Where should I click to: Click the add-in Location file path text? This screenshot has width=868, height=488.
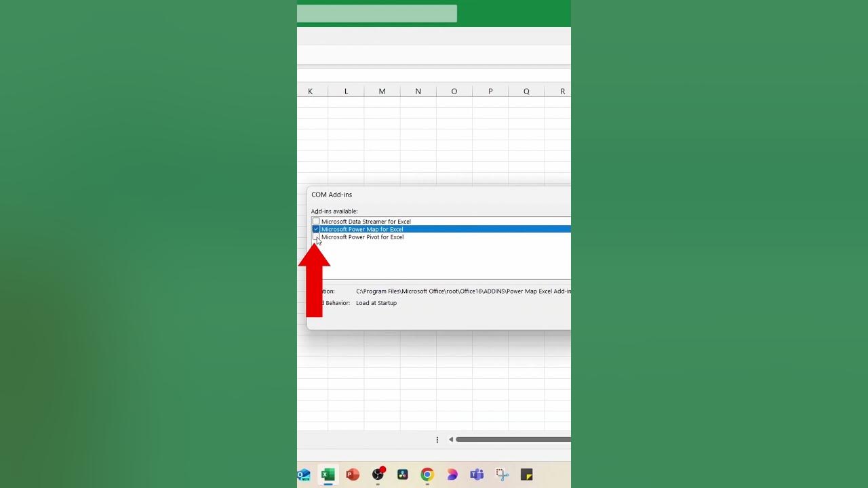point(463,291)
